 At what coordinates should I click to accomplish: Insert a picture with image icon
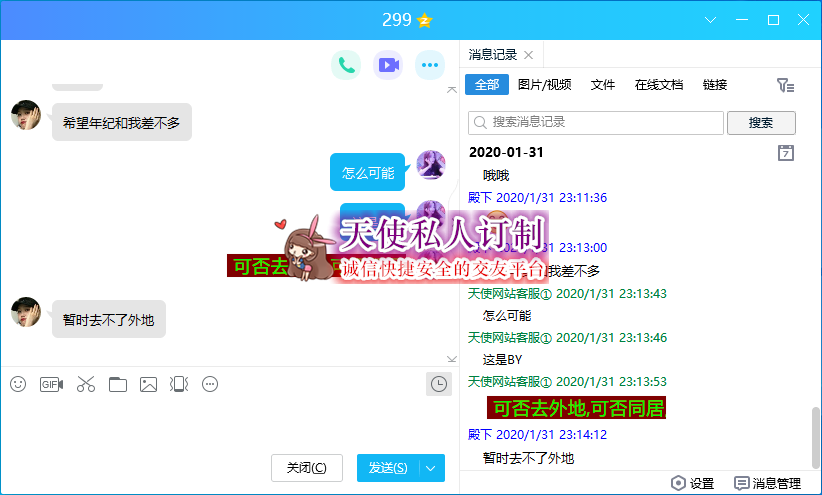coord(149,384)
